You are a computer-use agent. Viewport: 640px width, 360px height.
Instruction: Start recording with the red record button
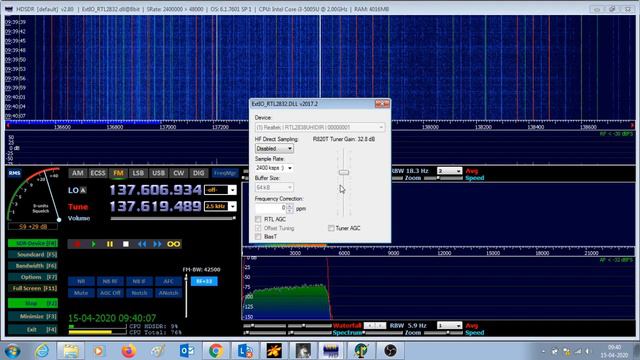point(77,244)
